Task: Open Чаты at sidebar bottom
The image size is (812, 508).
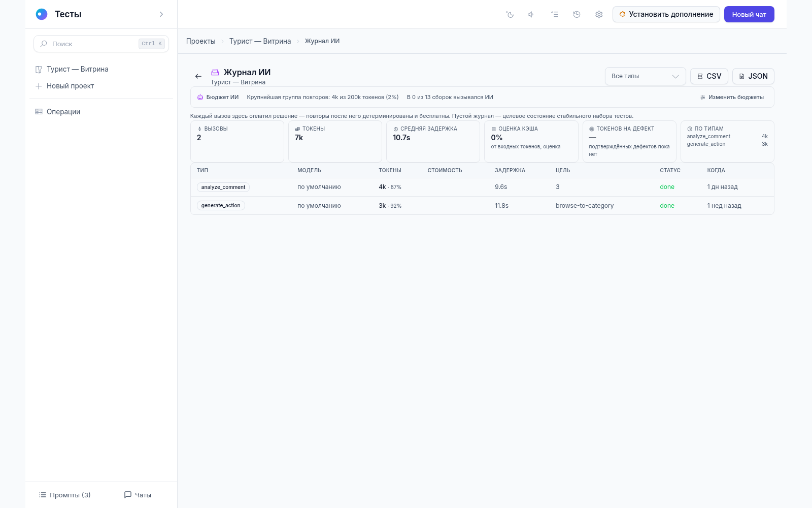Action: pos(138,495)
